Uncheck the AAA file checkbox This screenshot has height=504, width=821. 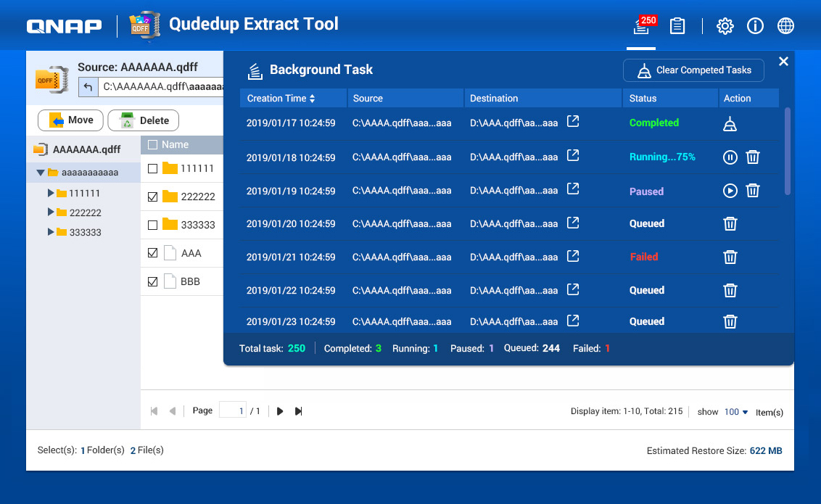click(x=153, y=253)
